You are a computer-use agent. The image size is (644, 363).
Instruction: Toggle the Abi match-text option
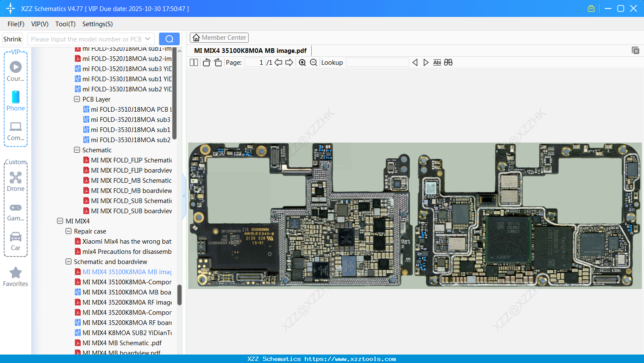tap(437, 63)
